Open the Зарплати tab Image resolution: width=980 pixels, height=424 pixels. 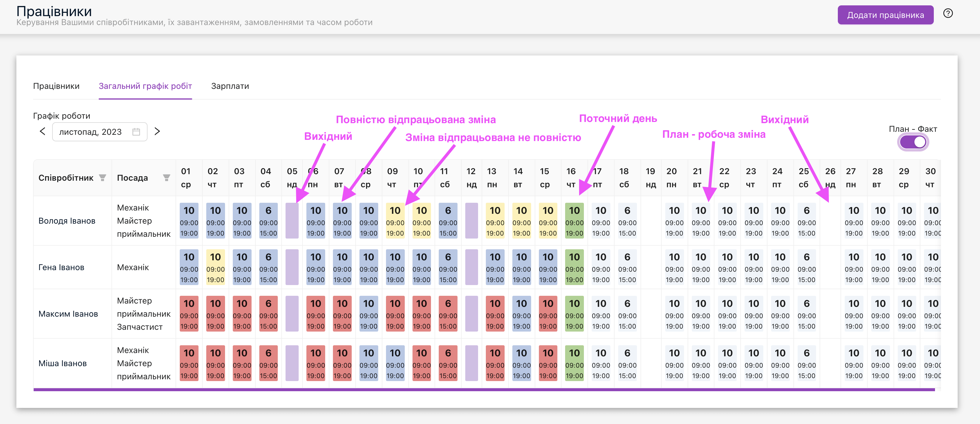click(230, 86)
